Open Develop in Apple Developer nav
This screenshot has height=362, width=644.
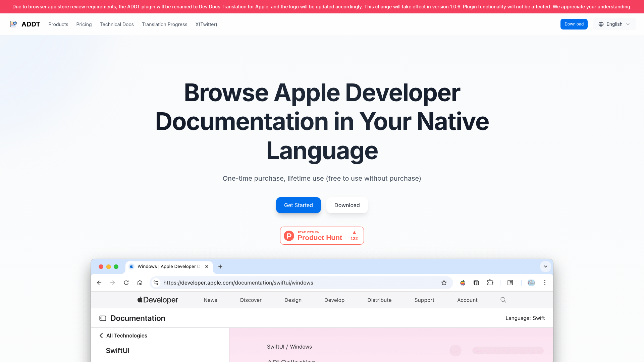334,300
